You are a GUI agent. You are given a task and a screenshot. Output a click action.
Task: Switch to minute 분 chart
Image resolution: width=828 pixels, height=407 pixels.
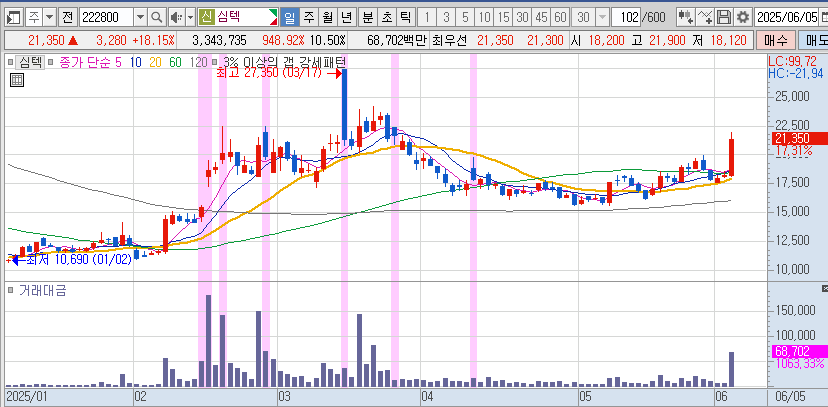368,18
